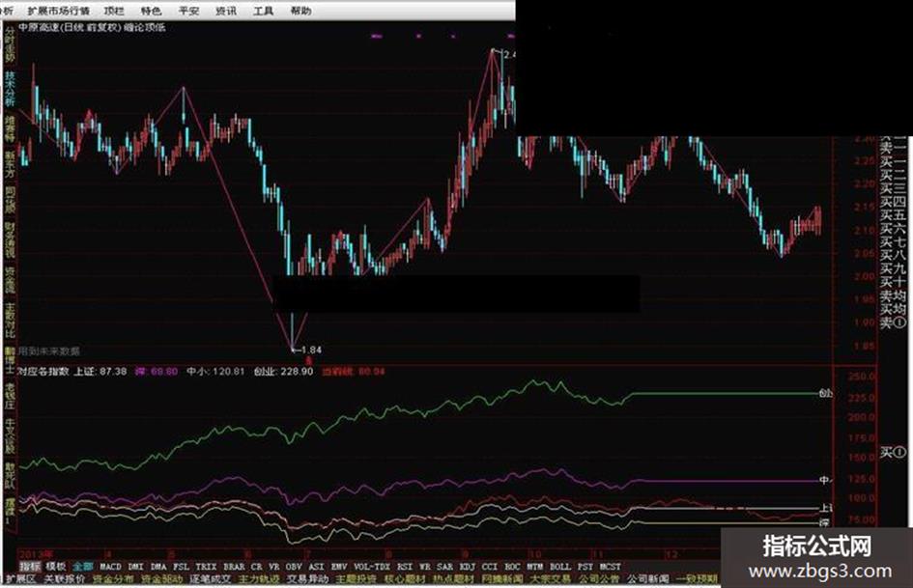
Task: Open the 大宗交易 bottom tab
Action: [551, 579]
